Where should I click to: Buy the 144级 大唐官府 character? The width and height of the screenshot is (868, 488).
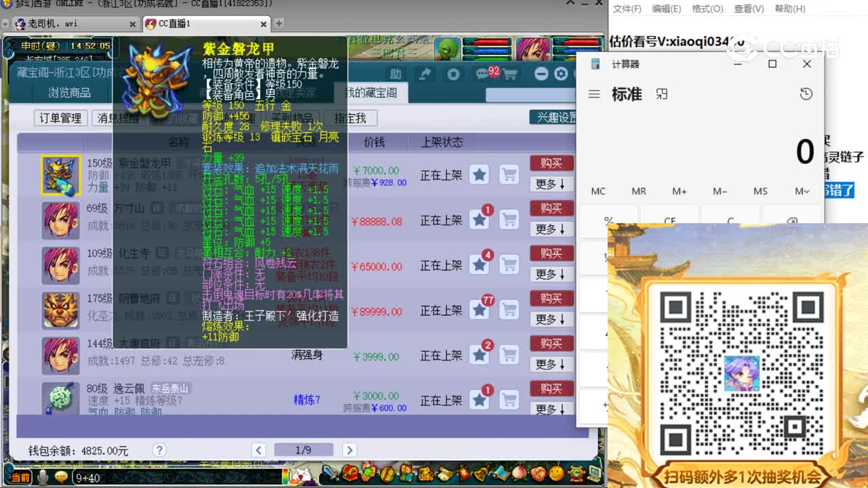point(552,344)
